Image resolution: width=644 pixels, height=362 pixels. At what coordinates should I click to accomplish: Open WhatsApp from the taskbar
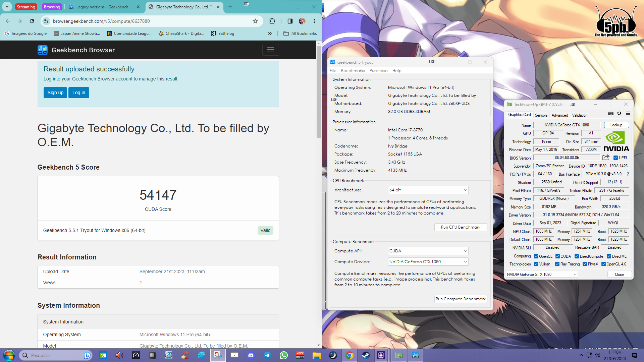(x=284, y=355)
